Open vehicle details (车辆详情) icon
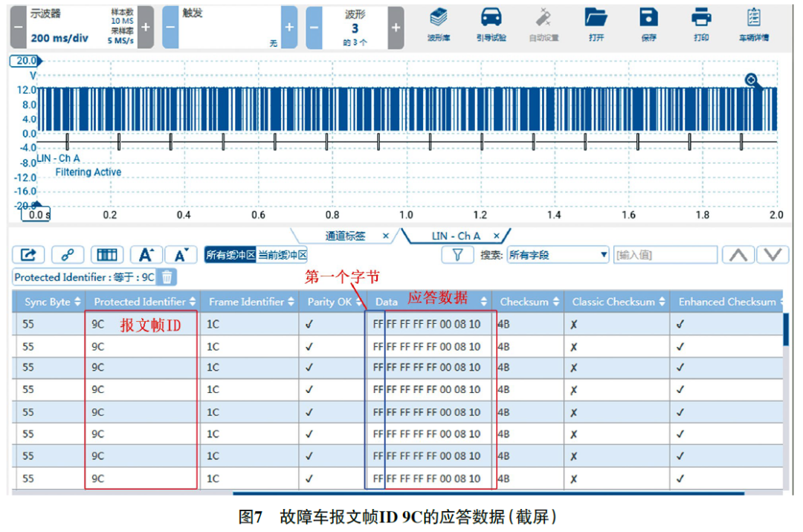 [753, 24]
